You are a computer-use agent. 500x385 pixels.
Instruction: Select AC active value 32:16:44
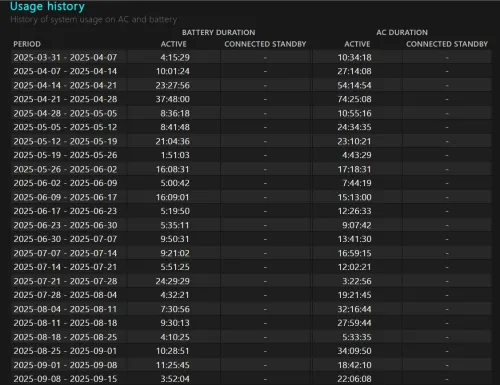(354, 309)
